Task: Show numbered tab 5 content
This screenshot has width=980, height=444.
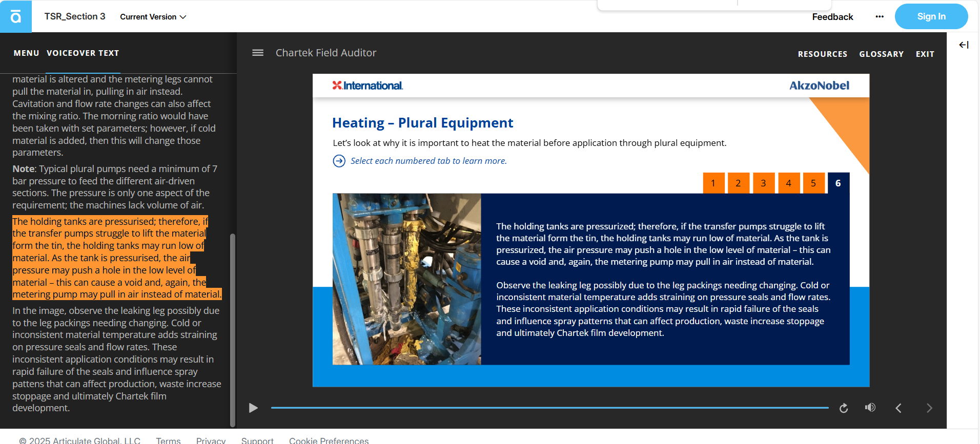Action: click(813, 183)
